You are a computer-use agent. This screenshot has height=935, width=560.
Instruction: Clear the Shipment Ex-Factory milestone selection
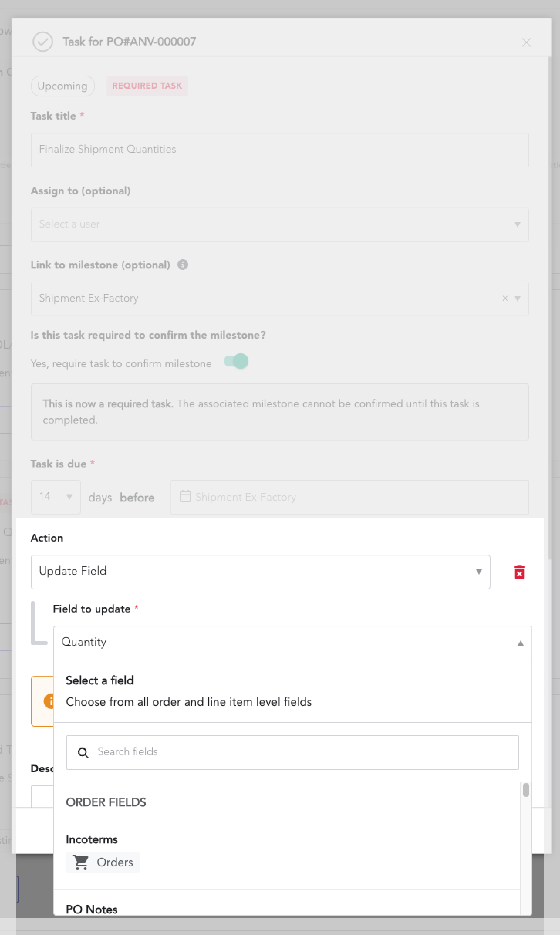[x=505, y=299]
